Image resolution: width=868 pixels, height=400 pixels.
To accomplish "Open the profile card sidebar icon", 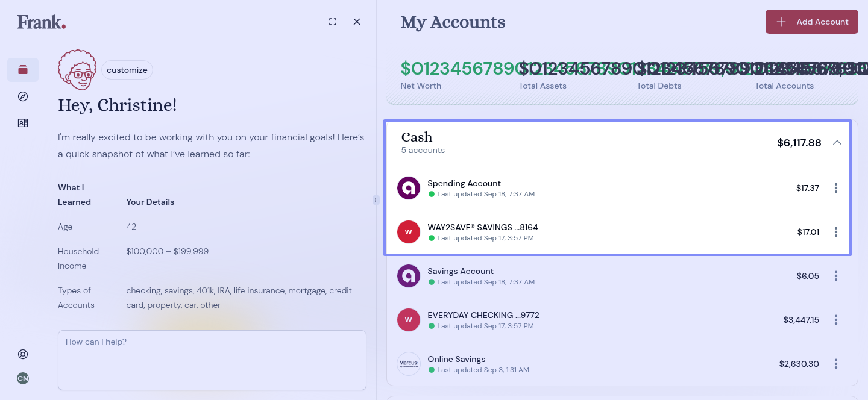I will click(23, 123).
